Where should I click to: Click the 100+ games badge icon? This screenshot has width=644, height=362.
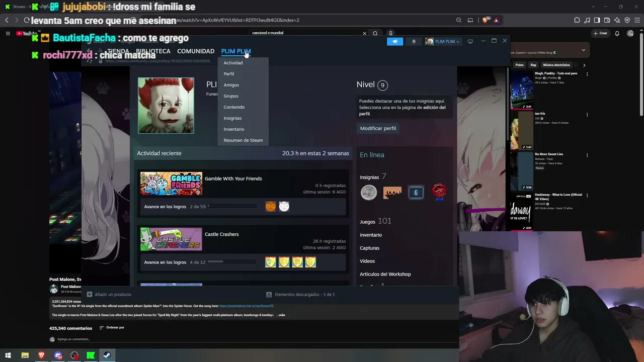(x=392, y=192)
